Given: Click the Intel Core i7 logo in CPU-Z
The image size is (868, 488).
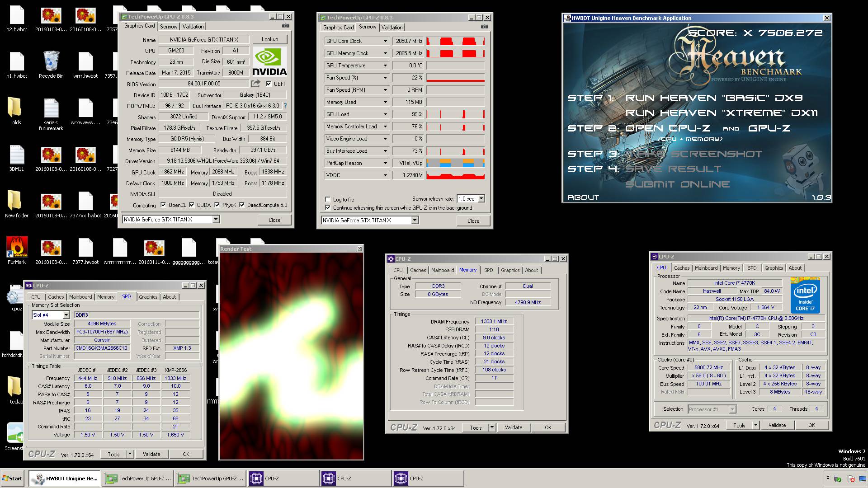Looking at the screenshot, I should click(x=805, y=296).
